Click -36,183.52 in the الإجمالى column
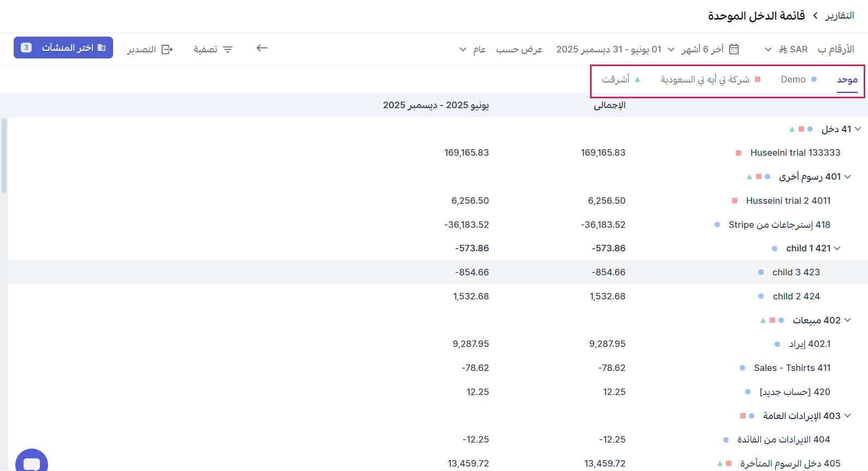 (603, 225)
